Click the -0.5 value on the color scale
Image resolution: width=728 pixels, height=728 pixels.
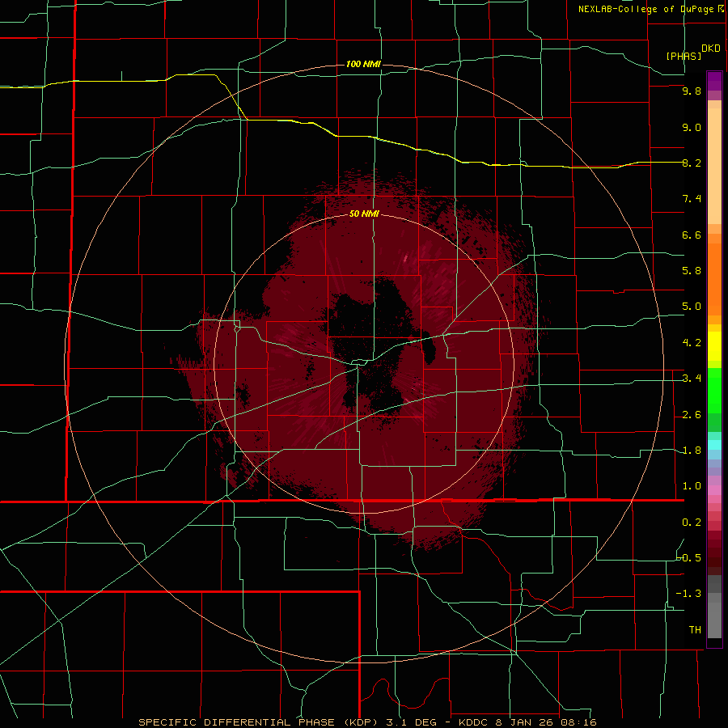click(x=689, y=557)
